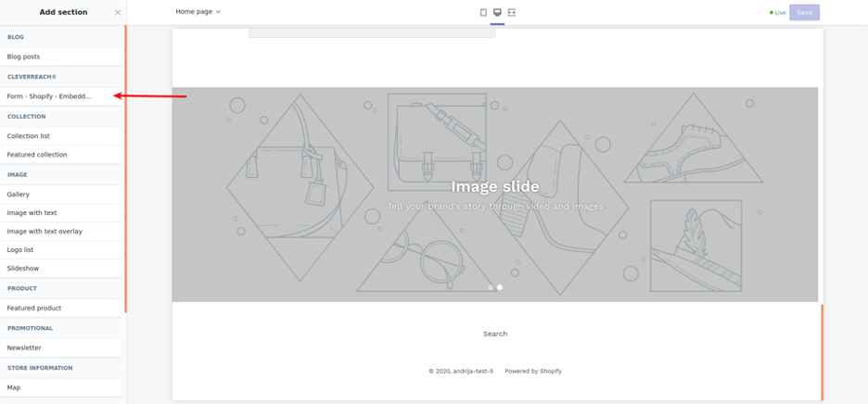Click the brand's story subtitle text

tap(495, 207)
